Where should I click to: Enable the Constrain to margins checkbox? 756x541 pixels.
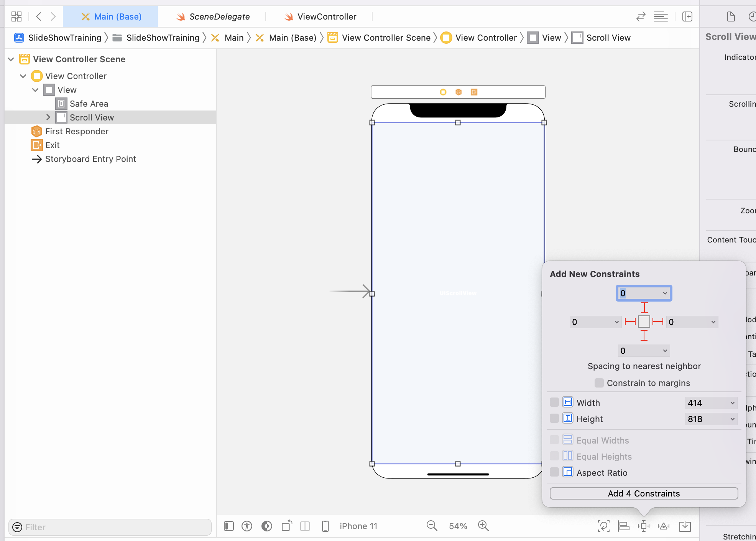[599, 383]
